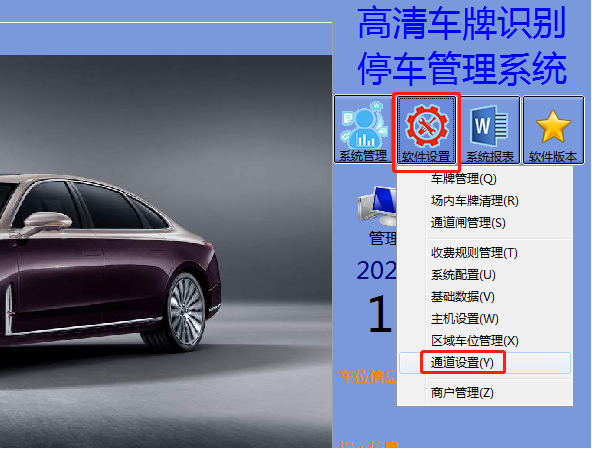This screenshot has height=449, width=592.
Task: Click the 车位信息 orange label
Action: point(368,376)
